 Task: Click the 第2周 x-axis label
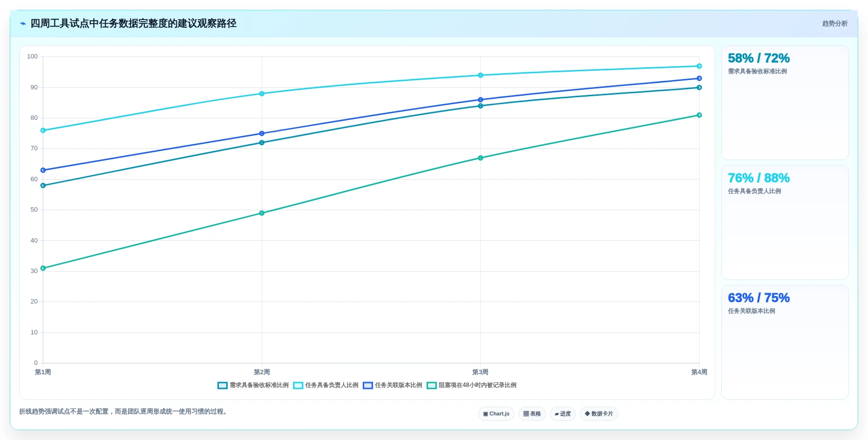[x=262, y=372]
